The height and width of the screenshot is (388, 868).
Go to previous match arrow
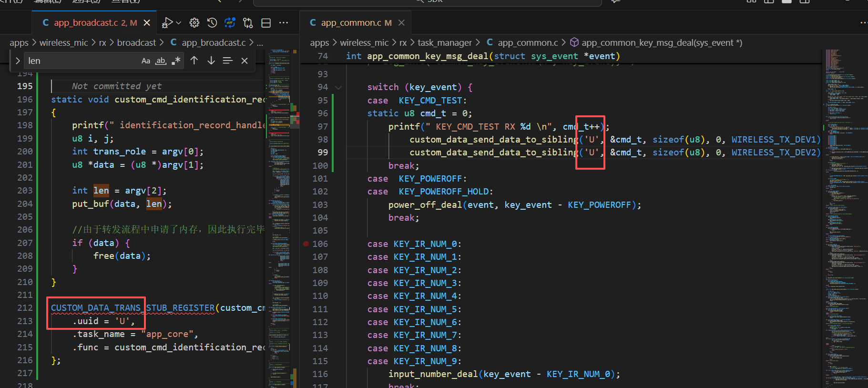(194, 61)
